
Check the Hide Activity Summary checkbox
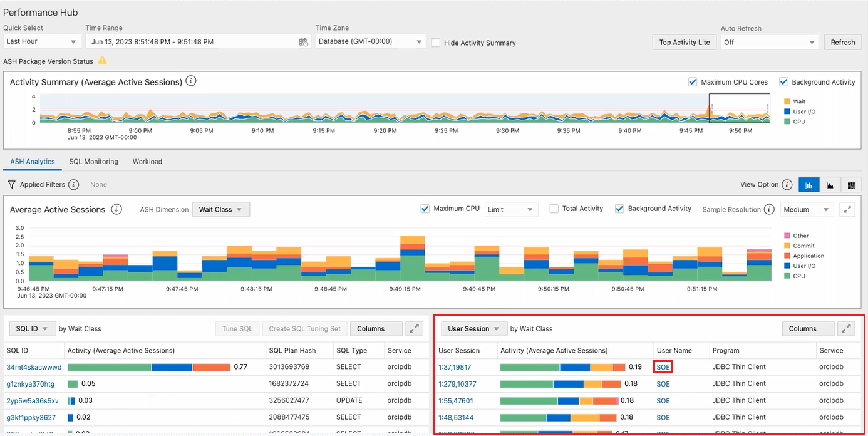(x=436, y=43)
